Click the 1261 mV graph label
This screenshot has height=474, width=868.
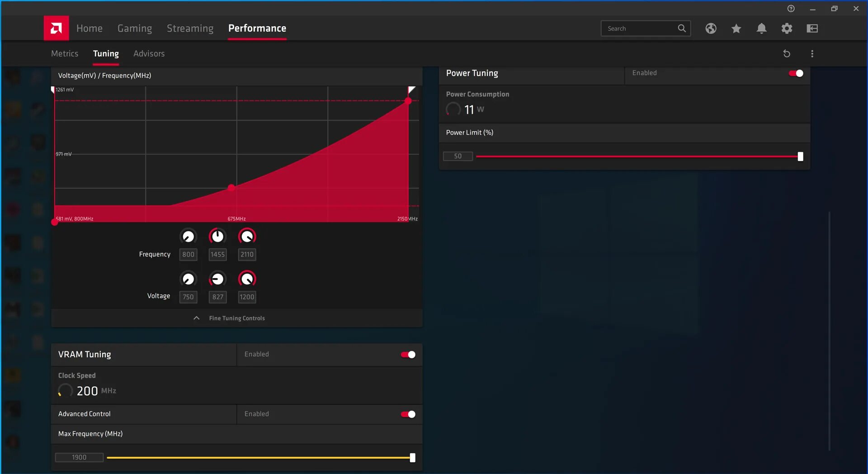(65, 90)
